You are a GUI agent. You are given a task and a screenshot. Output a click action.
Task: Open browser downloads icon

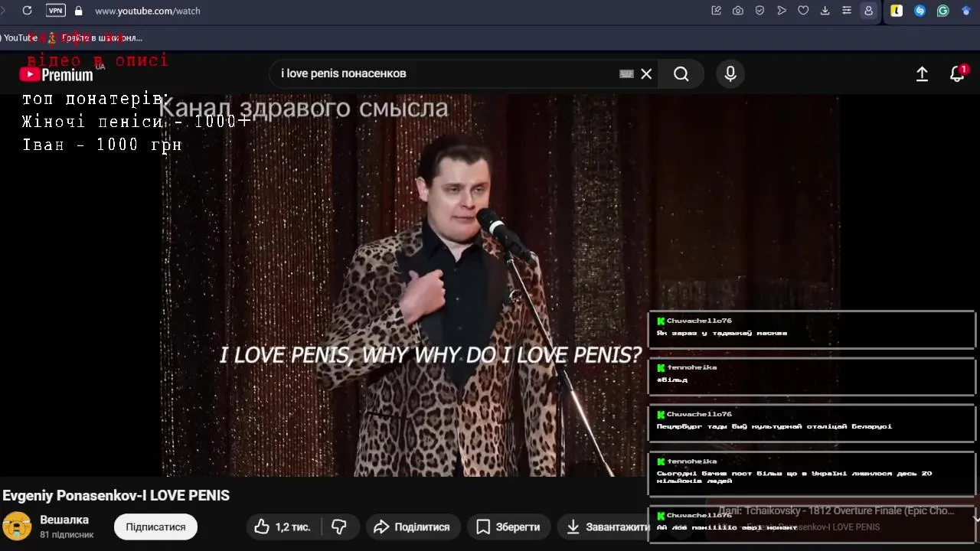click(x=825, y=11)
